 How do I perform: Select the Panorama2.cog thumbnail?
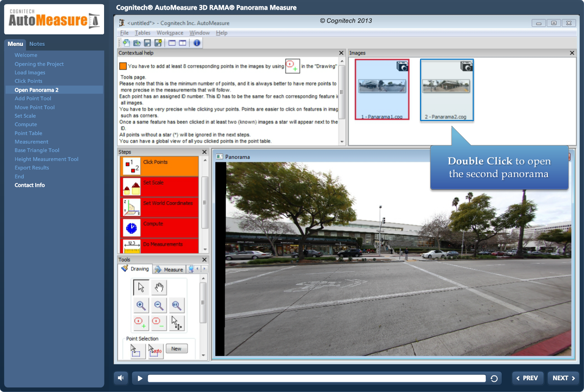point(446,90)
